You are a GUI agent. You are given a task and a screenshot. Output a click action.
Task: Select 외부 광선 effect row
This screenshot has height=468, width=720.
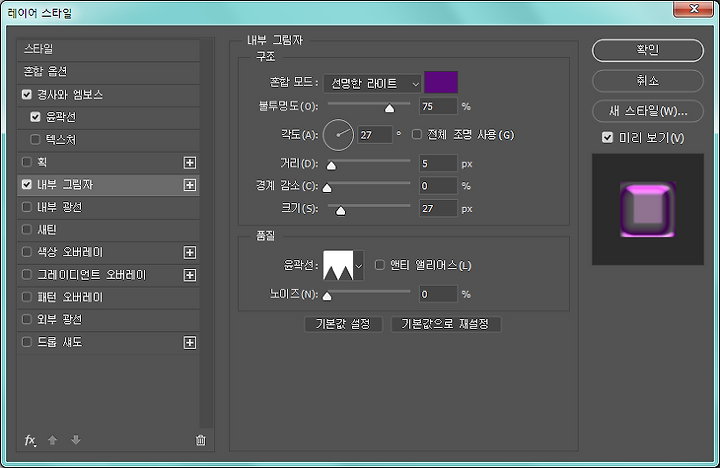[108, 320]
